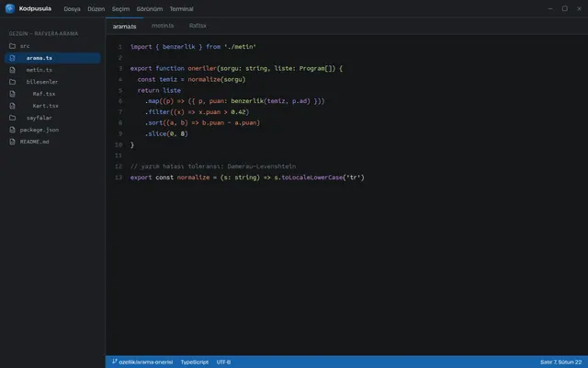This screenshot has height=368, width=588.
Task: Click the file icon beside Raf.tsx
Action: pyautogui.click(x=12, y=94)
